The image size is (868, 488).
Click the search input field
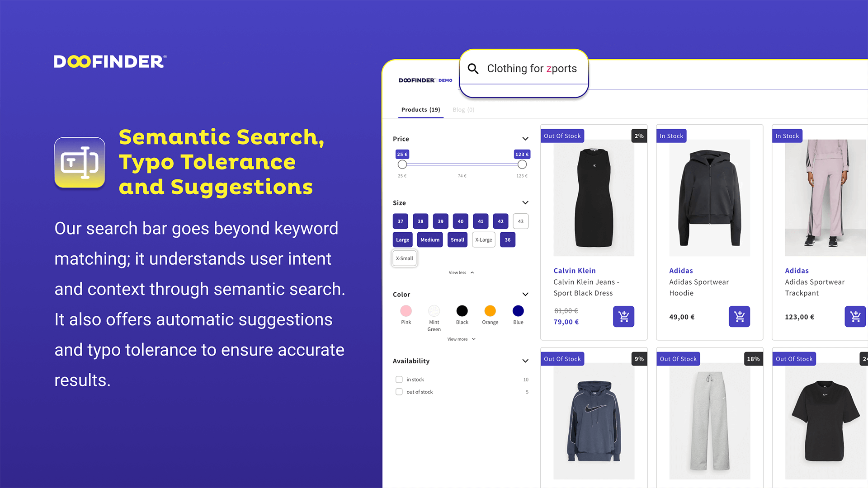[x=524, y=68]
